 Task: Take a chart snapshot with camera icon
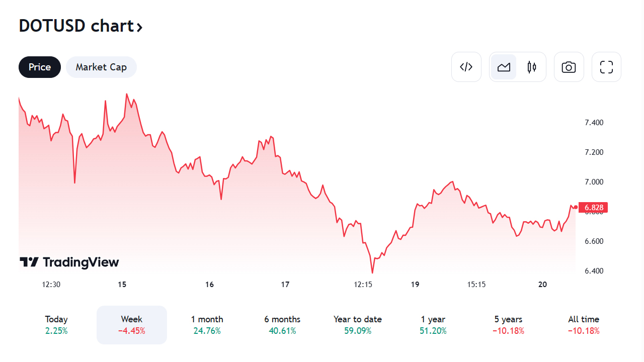(x=569, y=67)
